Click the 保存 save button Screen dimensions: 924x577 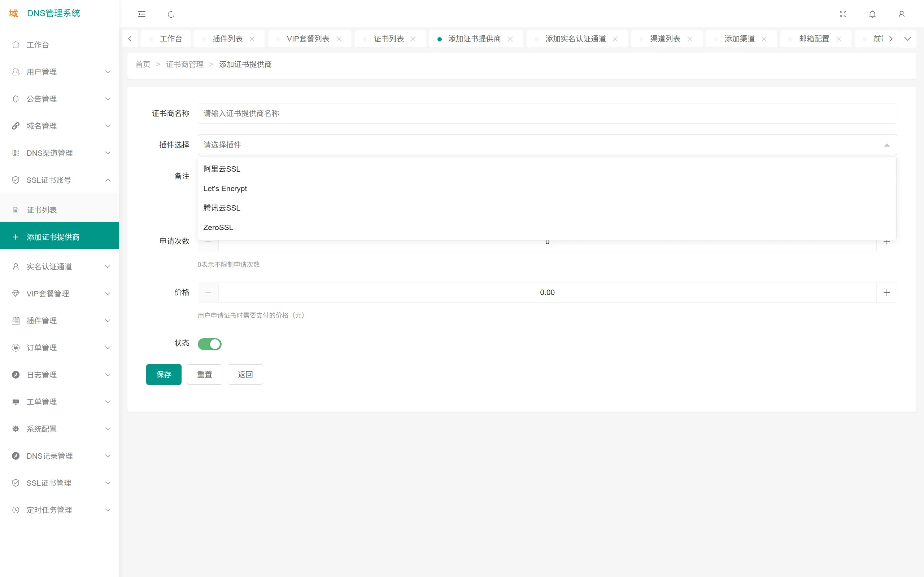click(164, 374)
